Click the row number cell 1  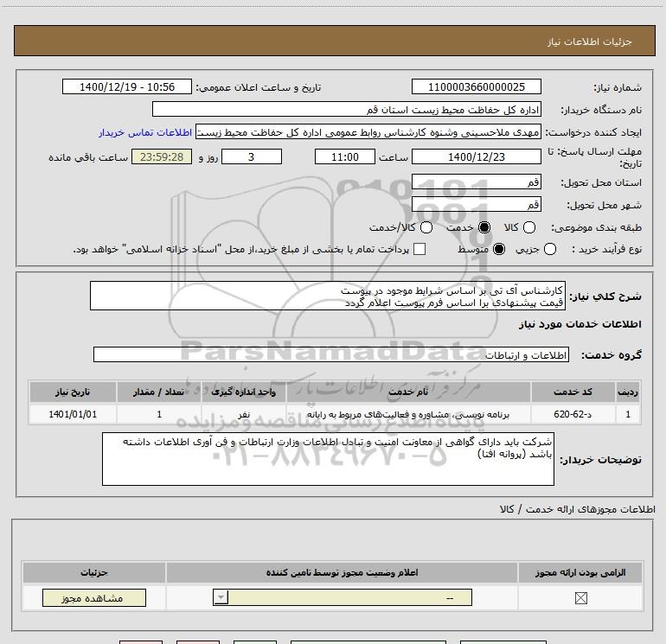[x=628, y=414]
